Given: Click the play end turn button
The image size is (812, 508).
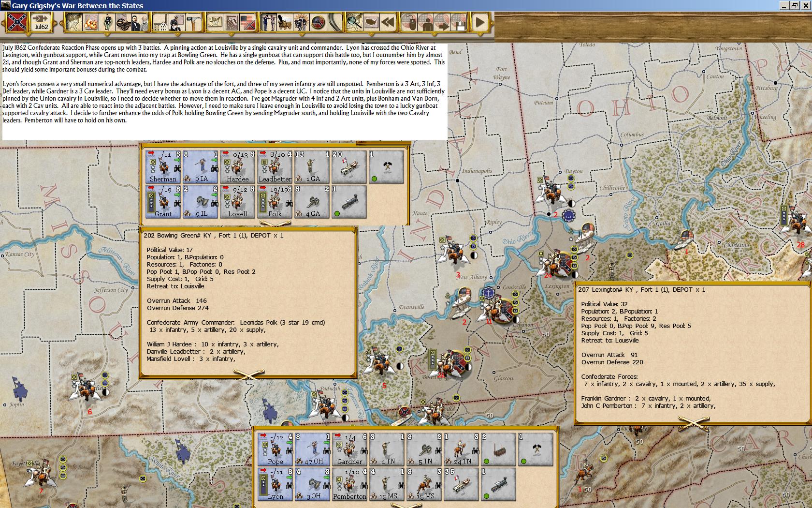Looking at the screenshot, I should [480, 22].
